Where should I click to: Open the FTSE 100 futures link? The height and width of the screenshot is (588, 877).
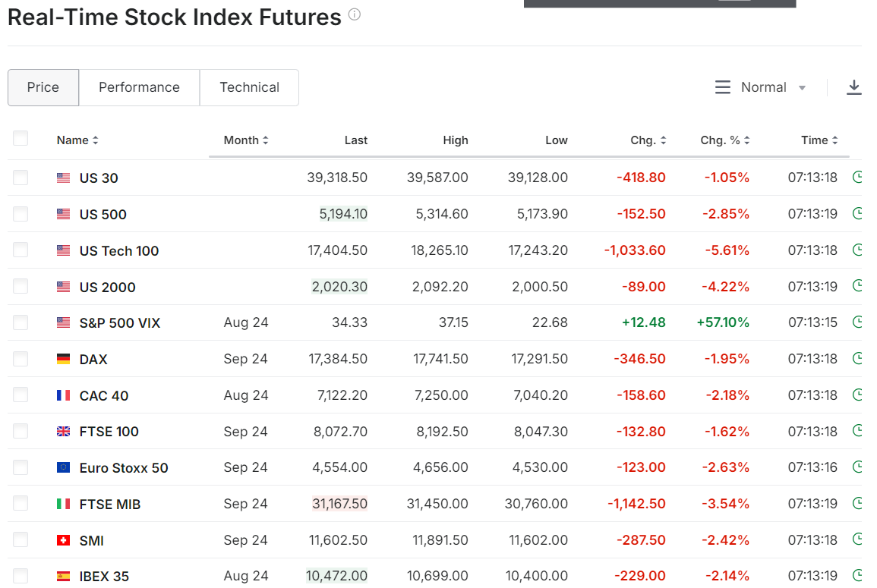tap(109, 432)
